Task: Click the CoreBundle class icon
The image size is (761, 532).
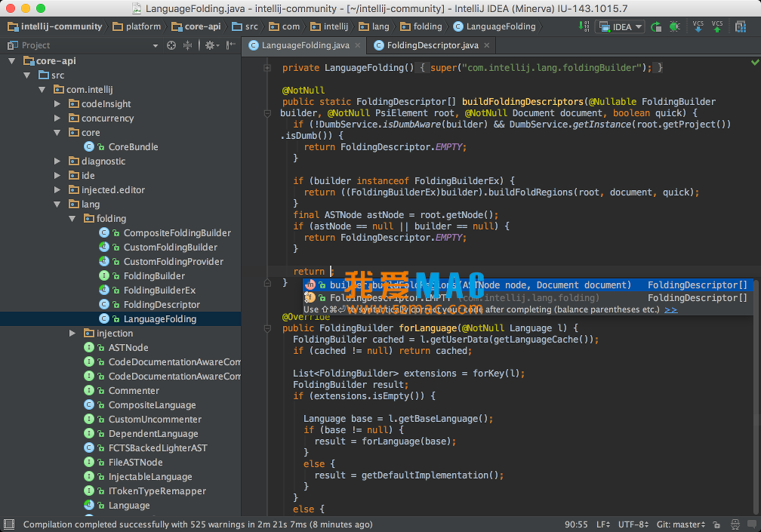Action: [x=89, y=146]
